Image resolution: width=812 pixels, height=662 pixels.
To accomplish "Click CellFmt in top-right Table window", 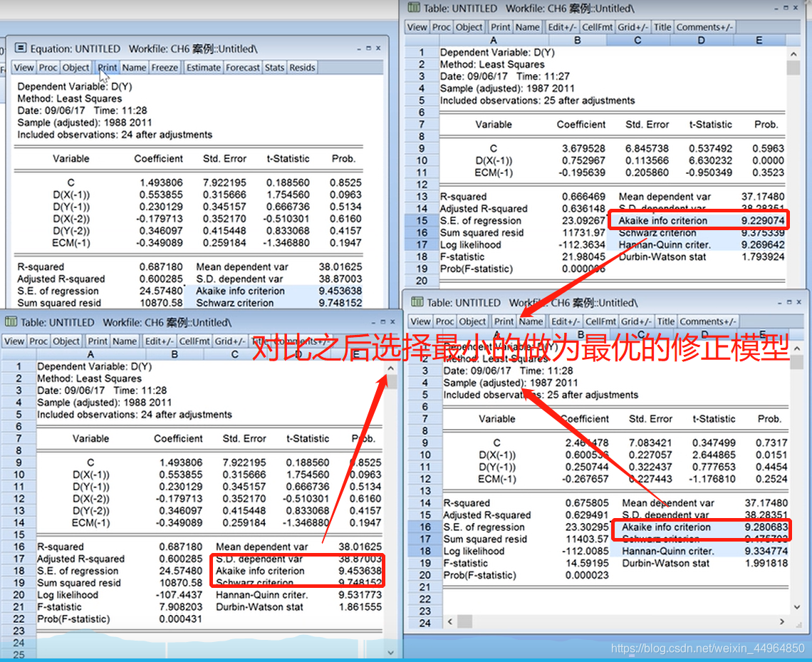I will [x=597, y=27].
